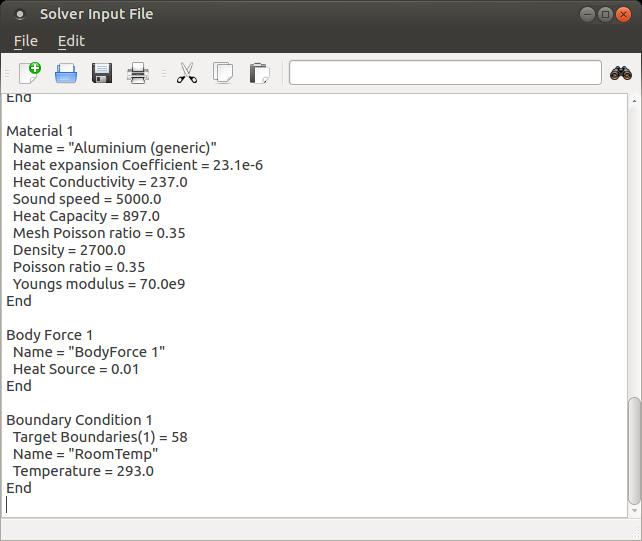The image size is (642, 541).
Task: Open the File menu
Action: [x=25, y=41]
